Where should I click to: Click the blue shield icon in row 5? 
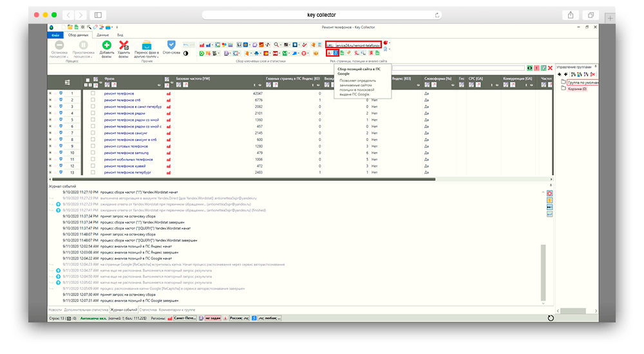click(x=61, y=120)
